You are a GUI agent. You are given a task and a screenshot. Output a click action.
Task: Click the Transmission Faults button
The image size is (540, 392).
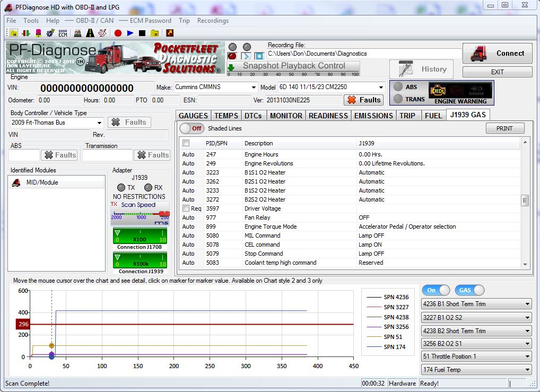point(152,155)
